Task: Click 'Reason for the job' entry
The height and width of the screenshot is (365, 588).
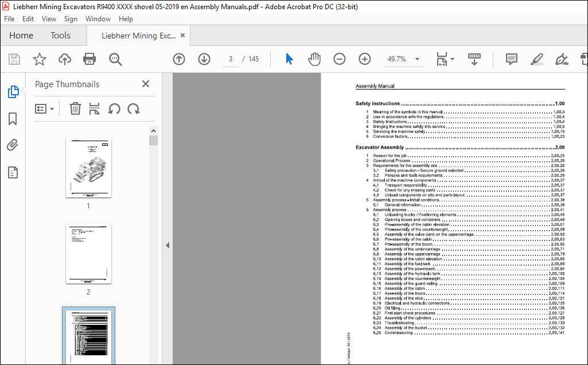Action: (390, 156)
